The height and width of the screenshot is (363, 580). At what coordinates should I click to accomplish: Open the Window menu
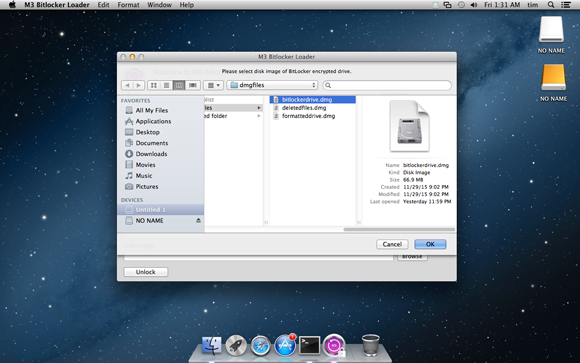[159, 5]
